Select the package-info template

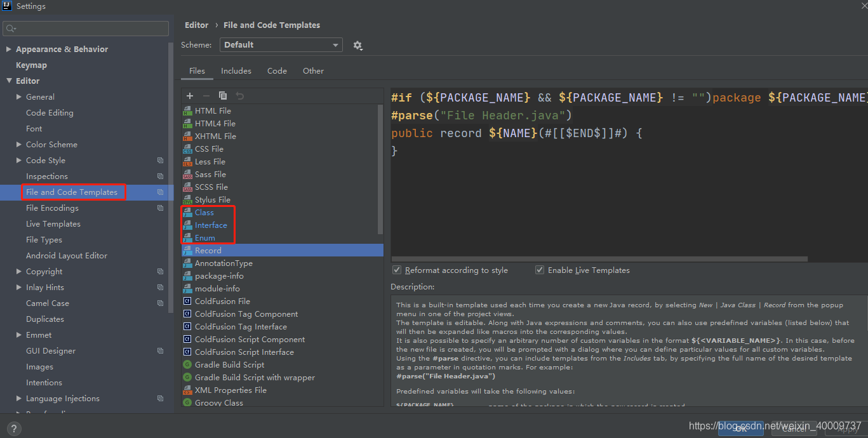(219, 276)
